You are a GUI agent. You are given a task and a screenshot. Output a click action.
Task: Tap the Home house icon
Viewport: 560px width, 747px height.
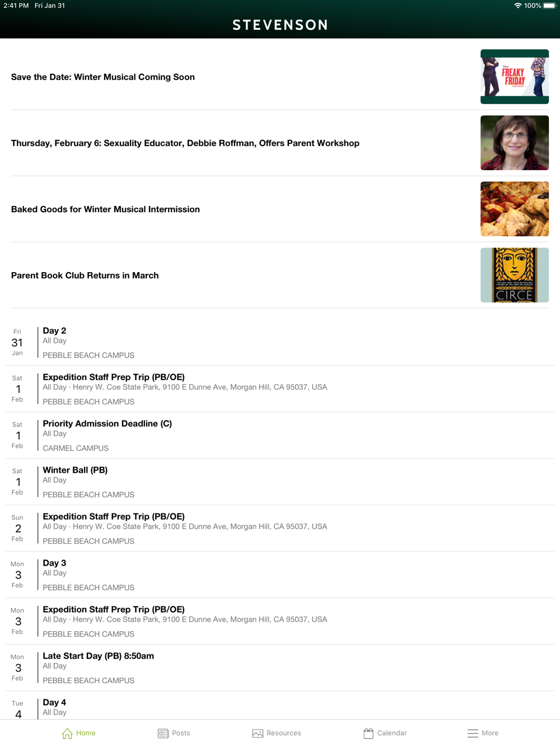[67, 733]
